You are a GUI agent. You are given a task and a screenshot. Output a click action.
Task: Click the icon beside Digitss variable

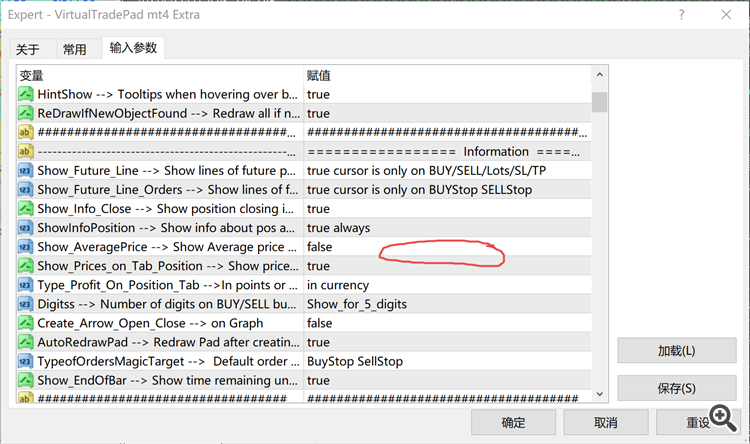point(25,304)
